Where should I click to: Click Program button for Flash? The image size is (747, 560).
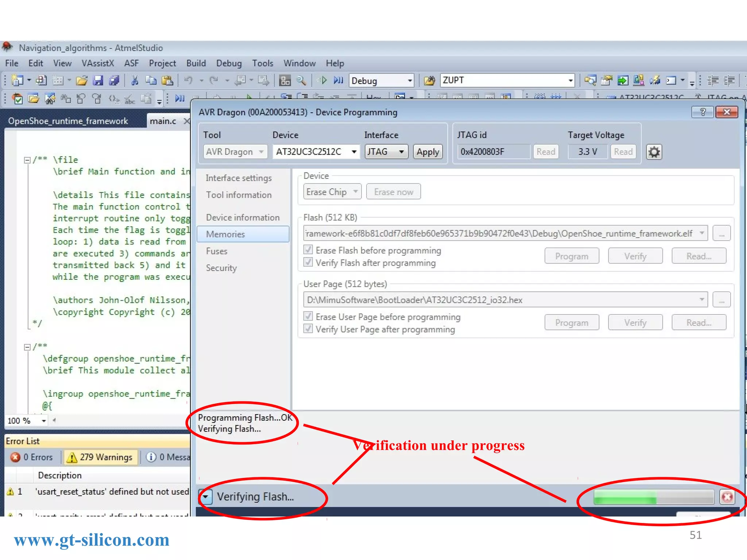pos(572,256)
